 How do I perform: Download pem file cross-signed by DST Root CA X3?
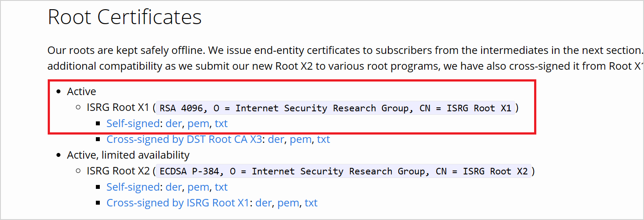tap(301, 139)
